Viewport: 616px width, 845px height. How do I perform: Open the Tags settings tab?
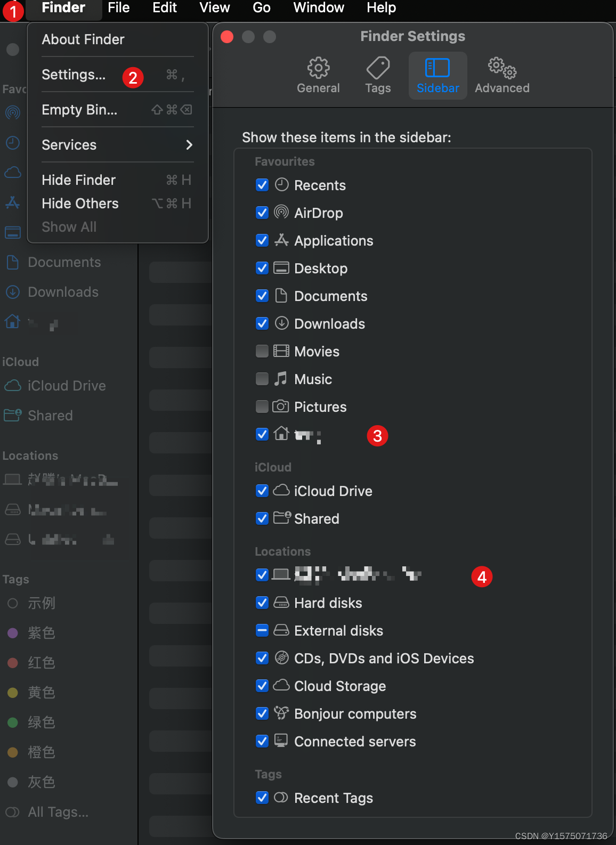pos(378,76)
